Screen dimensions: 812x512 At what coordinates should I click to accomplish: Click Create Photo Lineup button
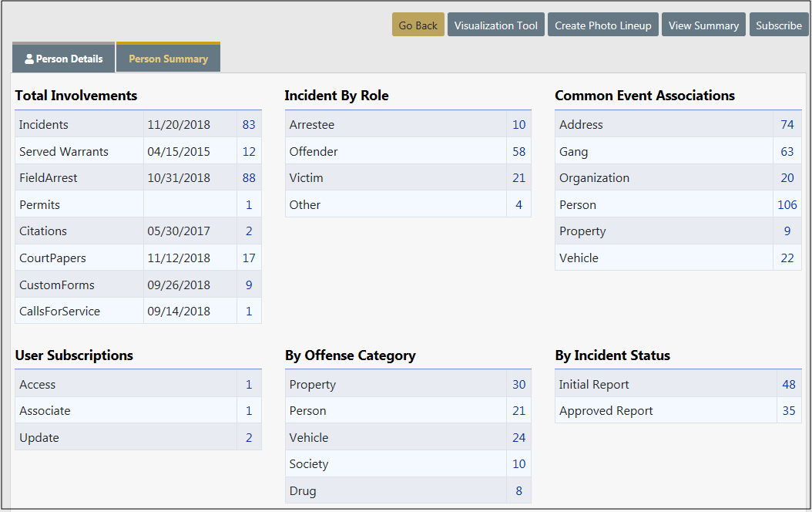(x=602, y=25)
